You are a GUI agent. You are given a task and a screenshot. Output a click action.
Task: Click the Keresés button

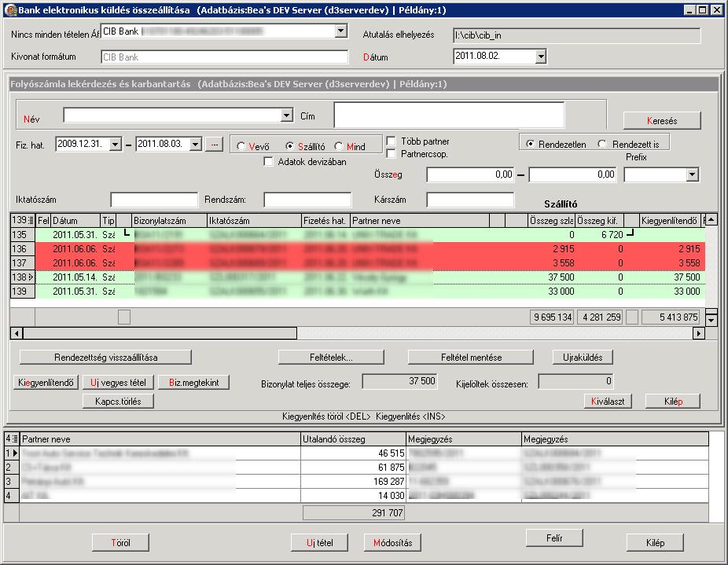pos(662,121)
